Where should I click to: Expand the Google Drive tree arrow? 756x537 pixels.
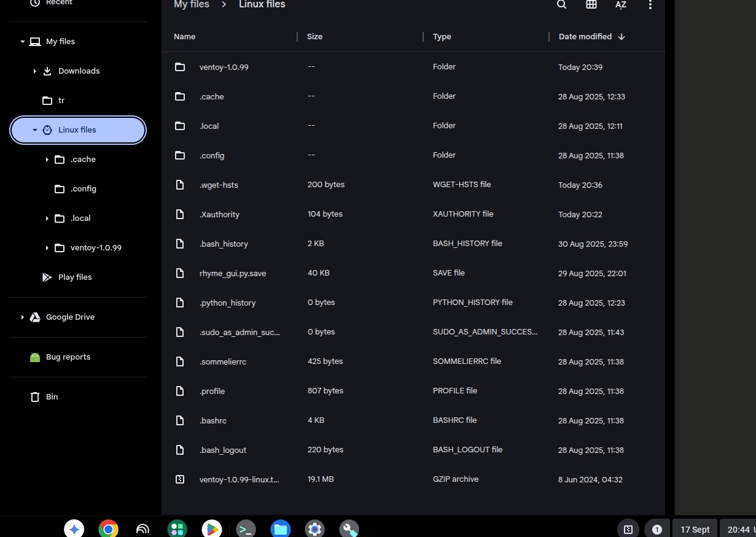(23, 317)
